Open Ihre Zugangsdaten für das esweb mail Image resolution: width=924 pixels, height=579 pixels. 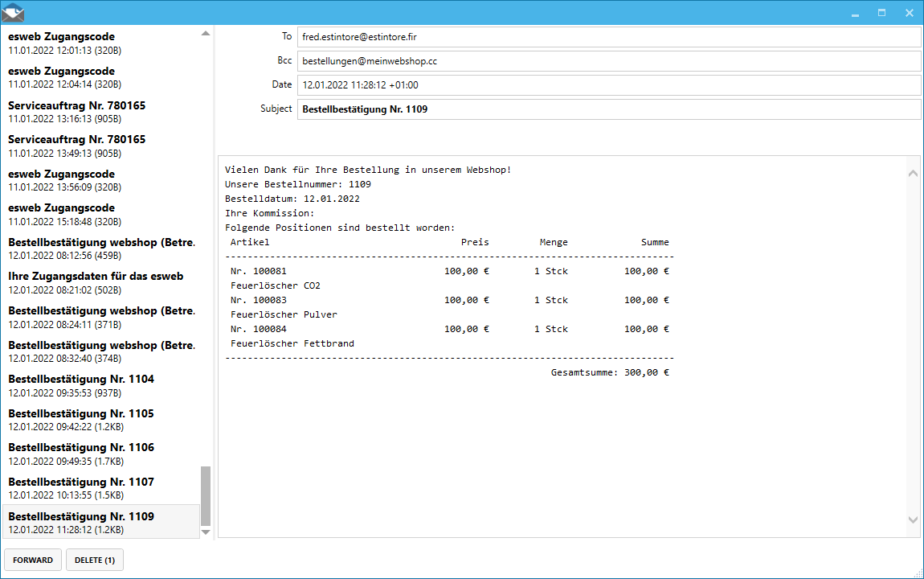pos(101,283)
